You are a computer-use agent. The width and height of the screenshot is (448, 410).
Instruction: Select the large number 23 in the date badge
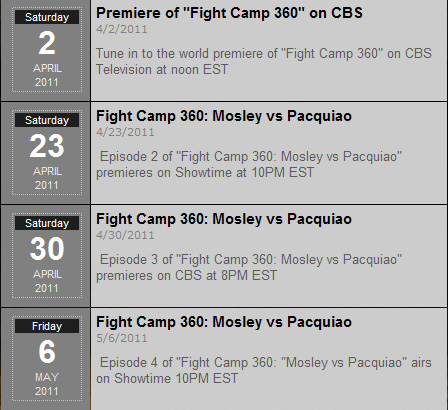[47, 146]
